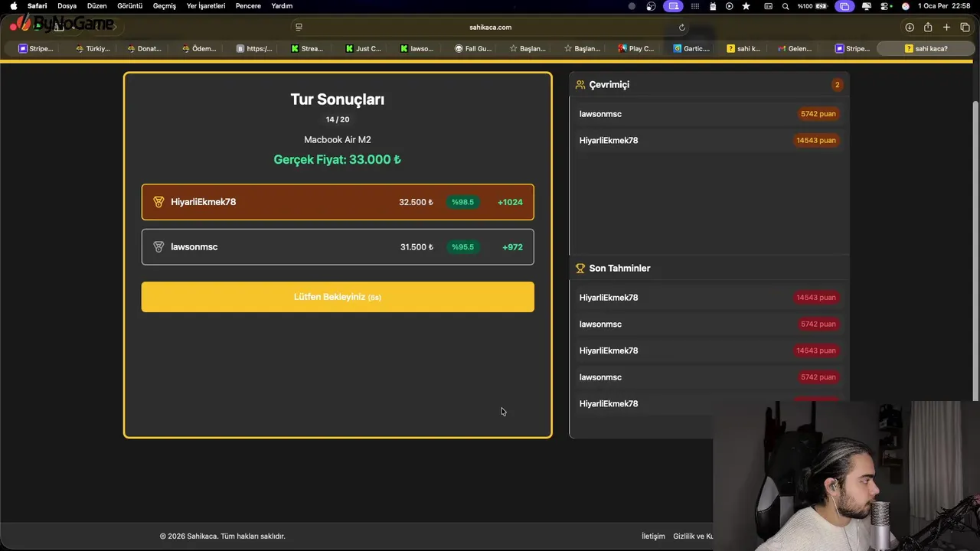The width and height of the screenshot is (980, 551).
Task: Click HiyarliEkmek78 result row with 32.500 ₺
Action: click(338, 202)
